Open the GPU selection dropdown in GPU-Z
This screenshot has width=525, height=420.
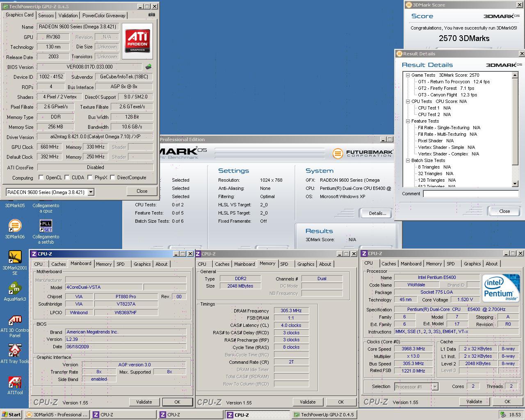91,192
